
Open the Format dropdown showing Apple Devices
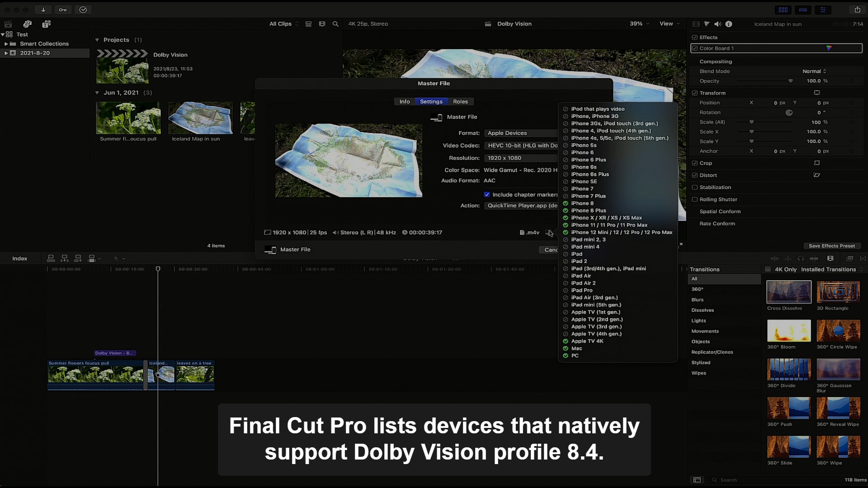(x=521, y=133)
